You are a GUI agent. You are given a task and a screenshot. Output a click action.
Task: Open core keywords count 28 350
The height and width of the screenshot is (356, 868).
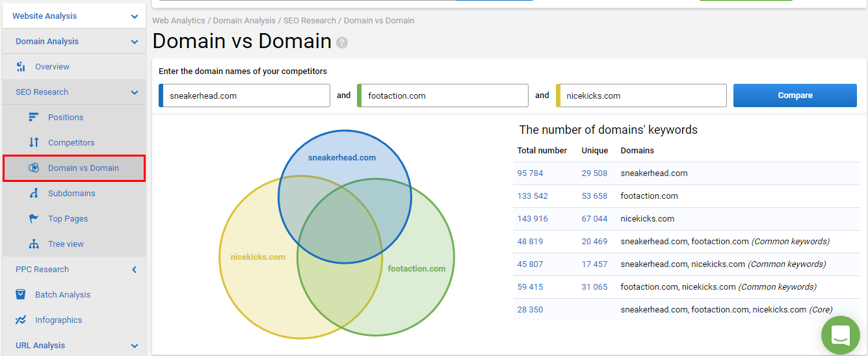pos(530,310)
